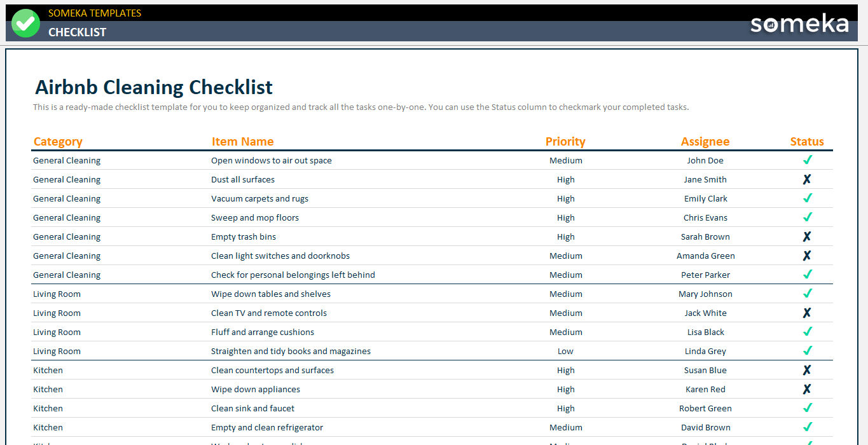868x445 pixels.
Task: Toggle status X for Empty trash bins
Action: click(x=807, y=236)
